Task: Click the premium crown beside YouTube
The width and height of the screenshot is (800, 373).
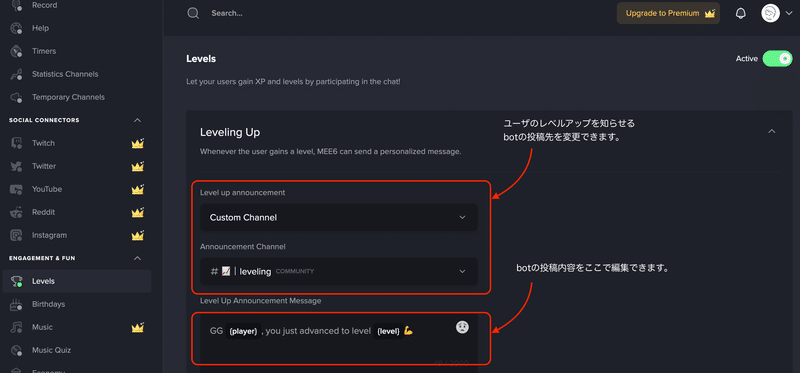Action: 138,189
